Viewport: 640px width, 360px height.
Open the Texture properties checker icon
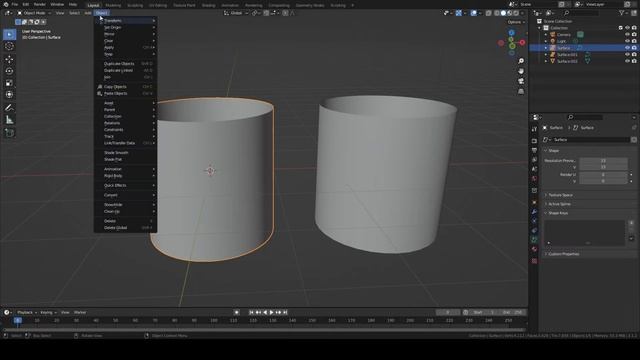(x=534, y=261)
